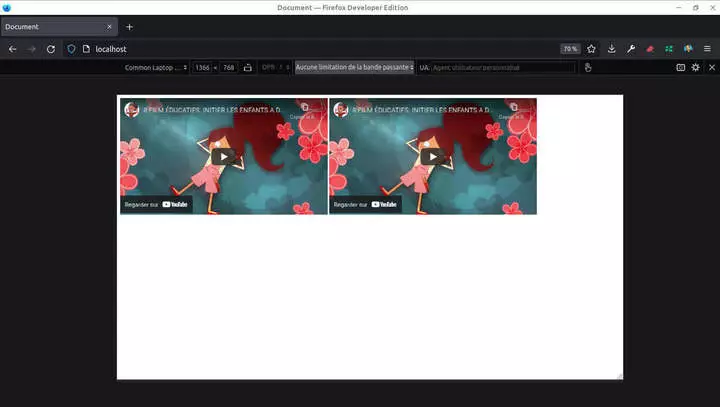Play the first YouTube video
This screenshot has width=720, height=407.
(224, 157)
